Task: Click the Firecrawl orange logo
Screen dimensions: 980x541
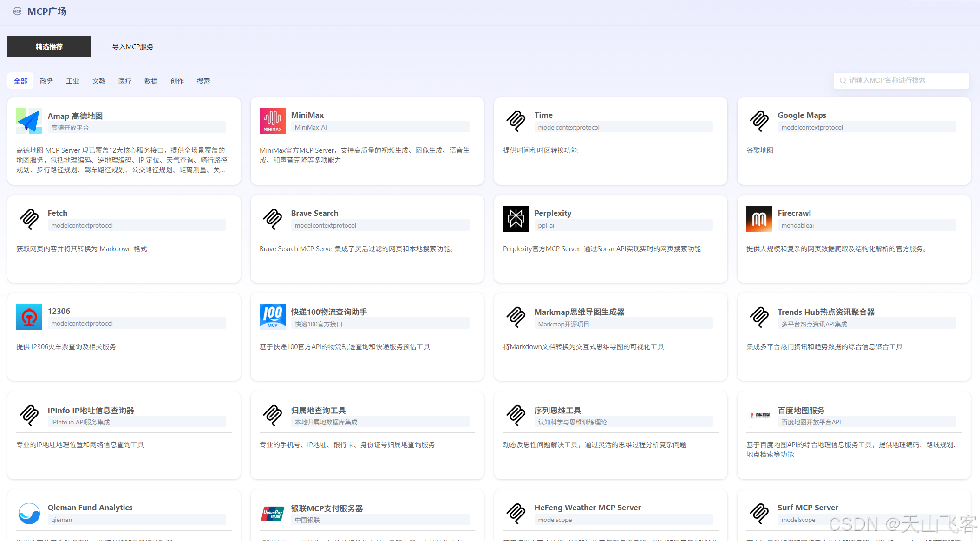Action: (x=759, y=219)
